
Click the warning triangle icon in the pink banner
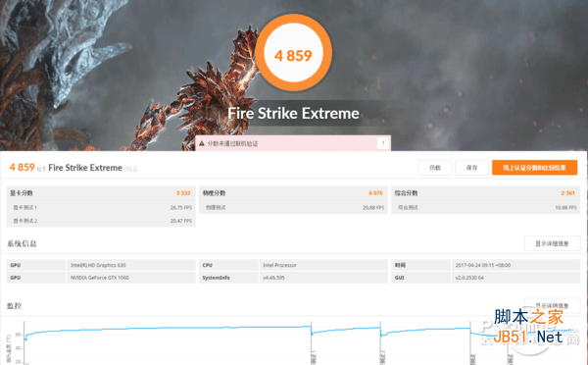202,143
